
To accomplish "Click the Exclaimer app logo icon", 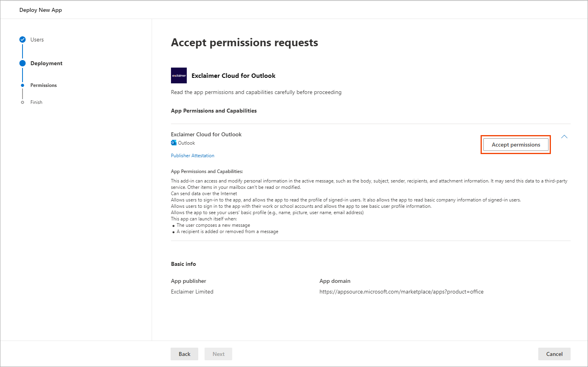I will [x=179, y=75].
